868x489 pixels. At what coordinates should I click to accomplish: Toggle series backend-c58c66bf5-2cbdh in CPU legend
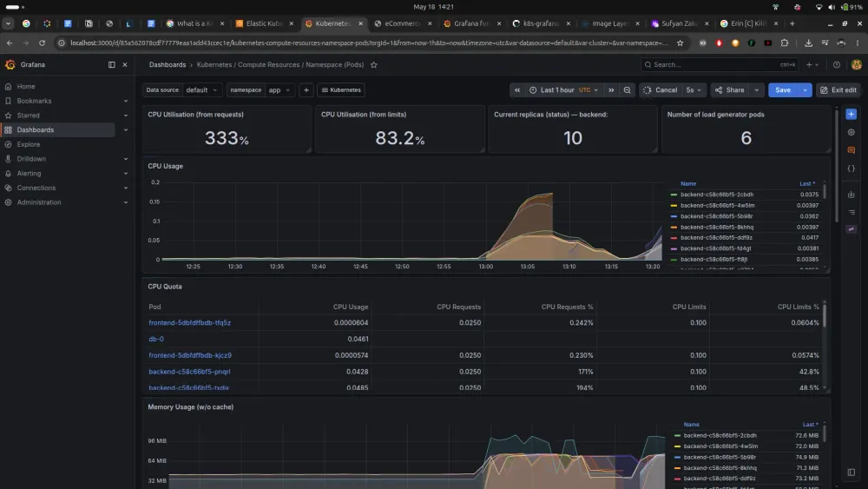(717, 195)
